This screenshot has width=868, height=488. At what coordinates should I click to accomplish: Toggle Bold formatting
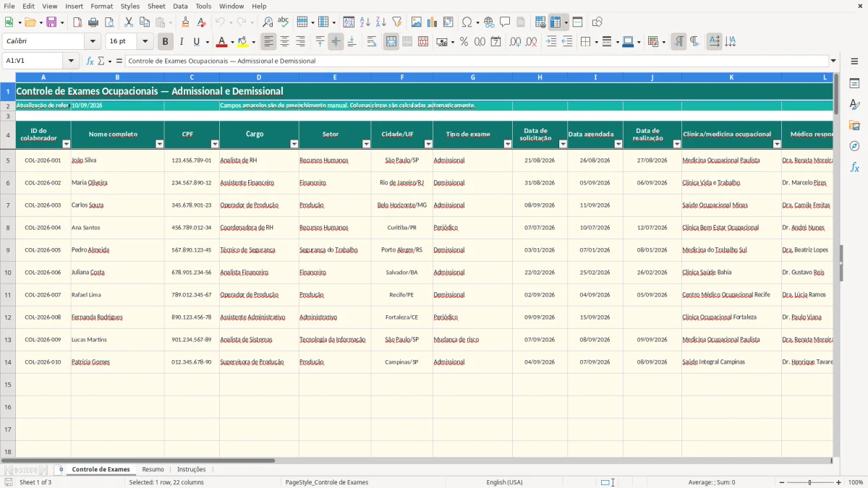click(166, 42)
